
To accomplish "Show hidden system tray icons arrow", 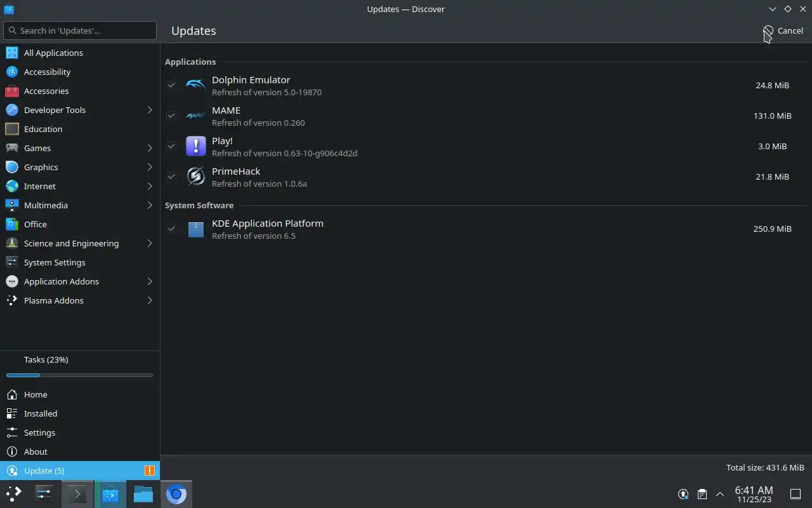I will coord(720,493).
